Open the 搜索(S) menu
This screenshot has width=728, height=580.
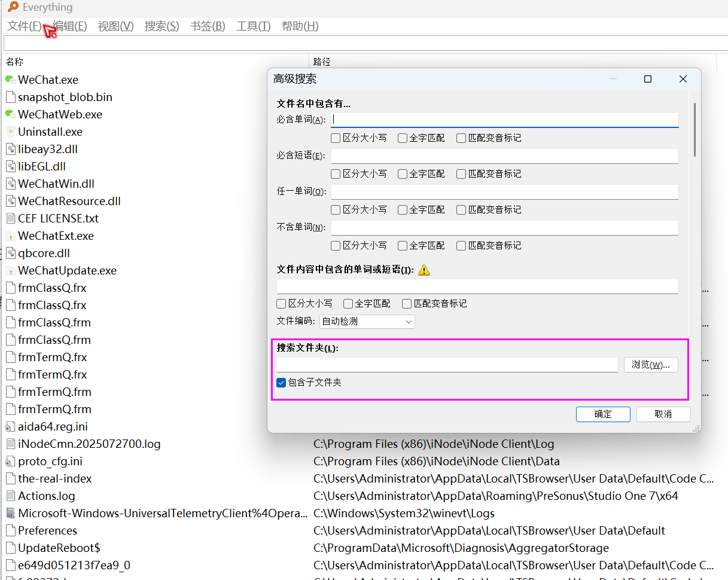click(162, 26)
